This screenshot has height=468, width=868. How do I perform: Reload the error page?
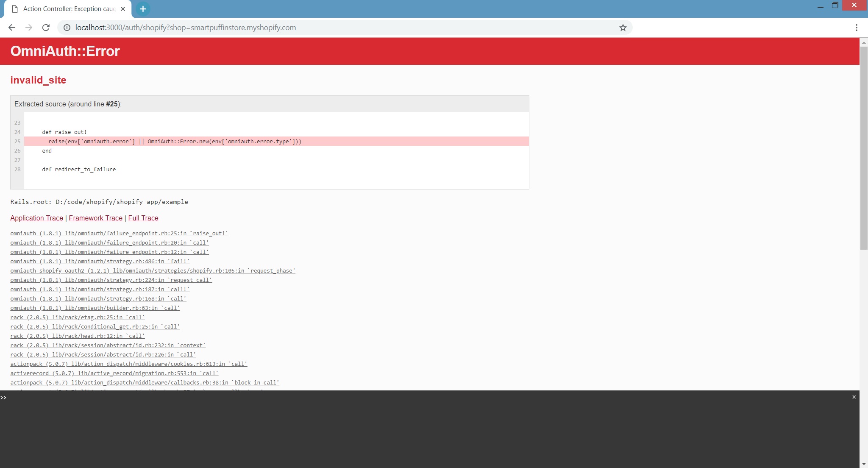pyautogui.click(x=45, y=27)
